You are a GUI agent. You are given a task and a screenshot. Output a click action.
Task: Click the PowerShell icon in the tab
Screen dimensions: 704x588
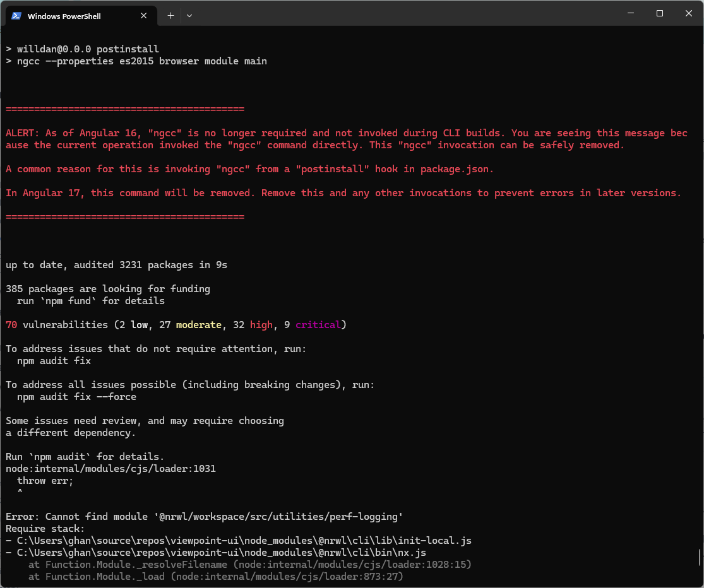[x=16, y=16]
